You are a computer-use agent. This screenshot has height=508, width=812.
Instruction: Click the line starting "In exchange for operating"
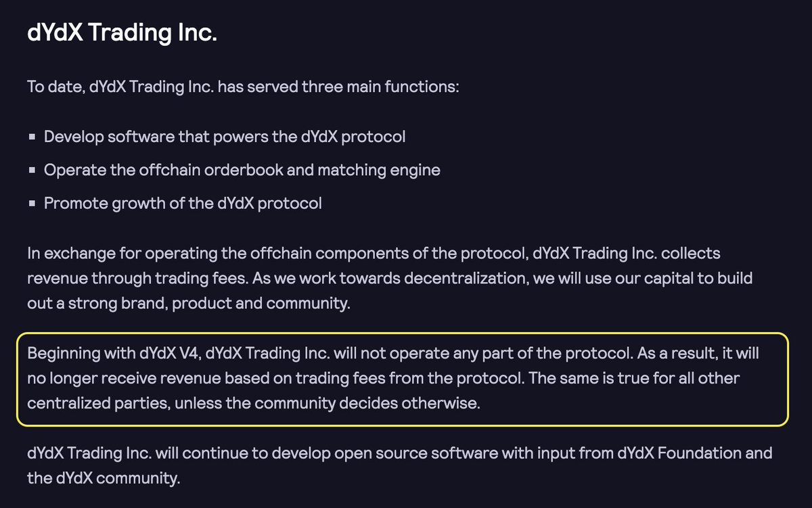374,254
